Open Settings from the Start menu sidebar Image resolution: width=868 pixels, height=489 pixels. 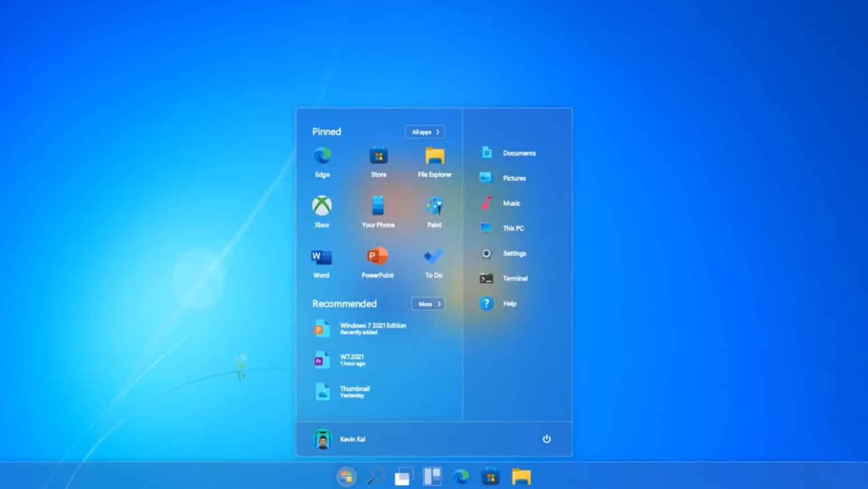pos(514,253)
